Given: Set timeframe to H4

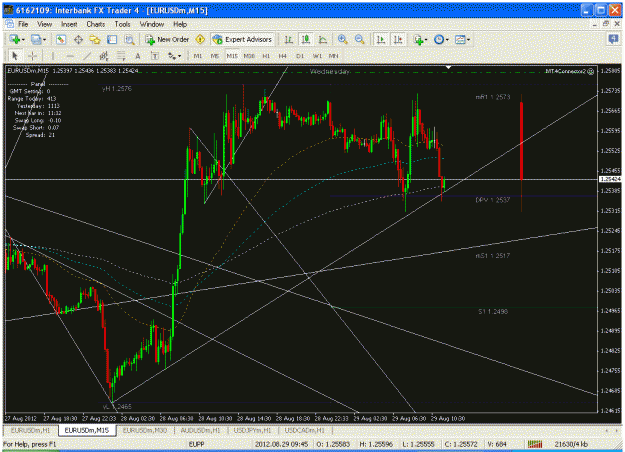Looking at the screenshot, I should pyautogui.click(x=283, y=56).
